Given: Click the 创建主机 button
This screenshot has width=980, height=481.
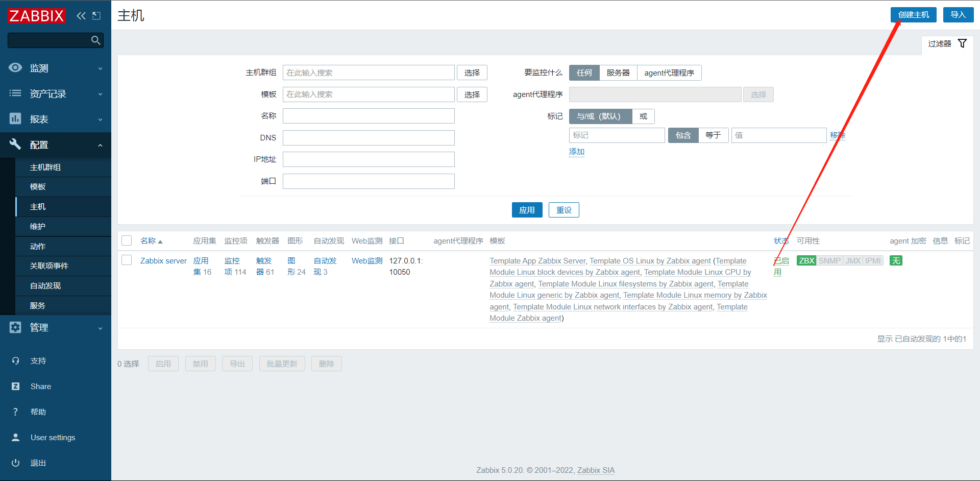Looking at the screenshot, I should pos(914,15).
